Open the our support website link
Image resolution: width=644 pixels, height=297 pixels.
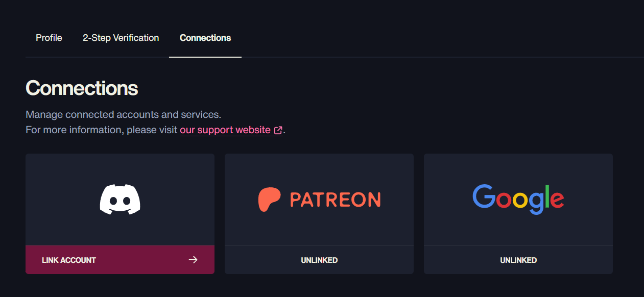[225, 130]
